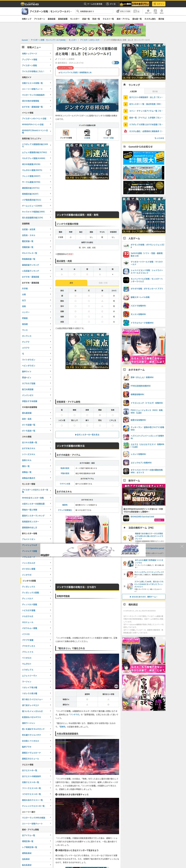This screenshot has height=868, width=186.
Task: Click ゲームアプリ配信日カレンダー banner
Action: point(143,495)
